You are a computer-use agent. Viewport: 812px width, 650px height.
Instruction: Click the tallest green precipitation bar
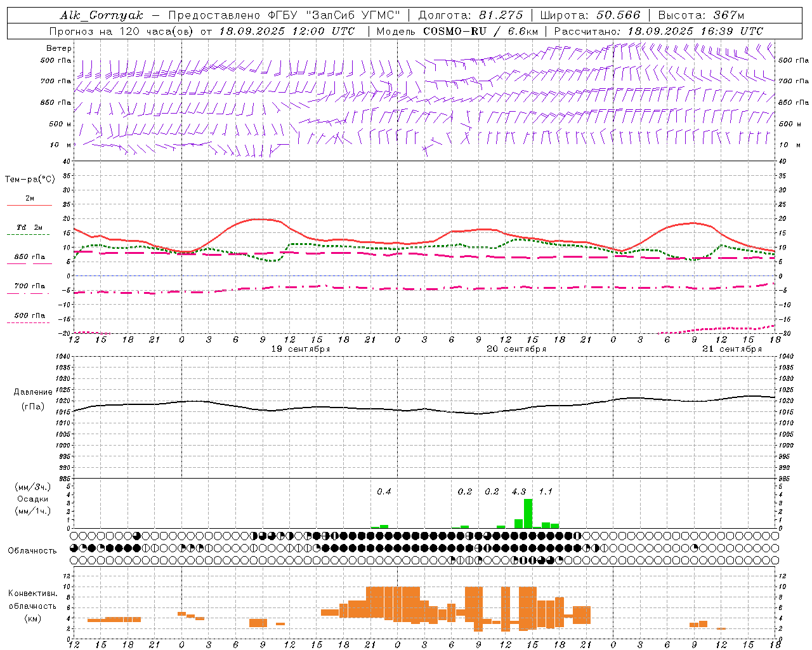[x=528, y=514]
